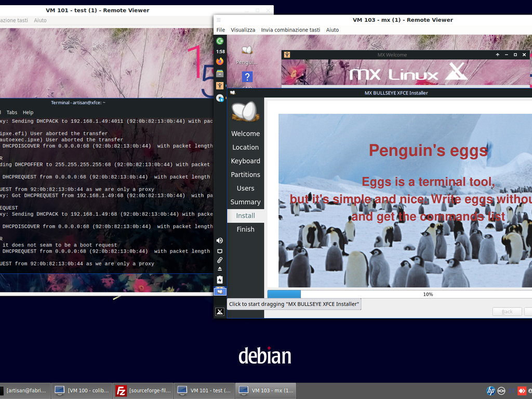Open Visualizza menu in VM 103 viewer
532x399 pixels.
pyautogui.click(x=243, y=30)
